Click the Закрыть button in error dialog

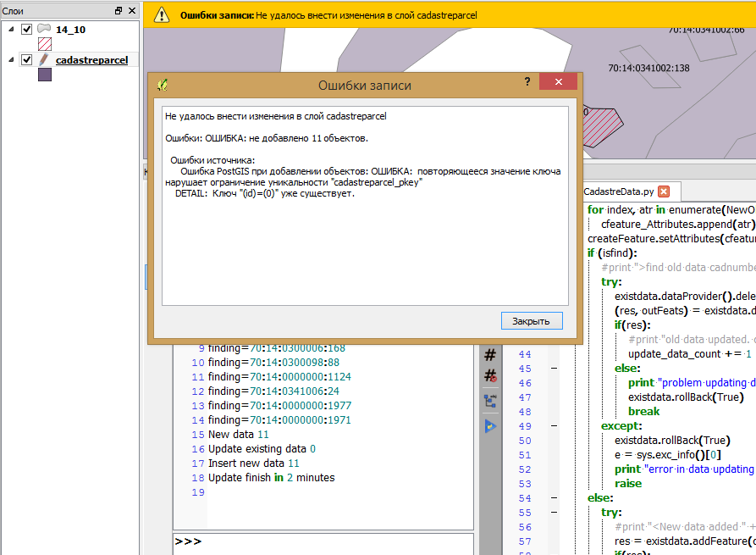click(x=532, y=321)
